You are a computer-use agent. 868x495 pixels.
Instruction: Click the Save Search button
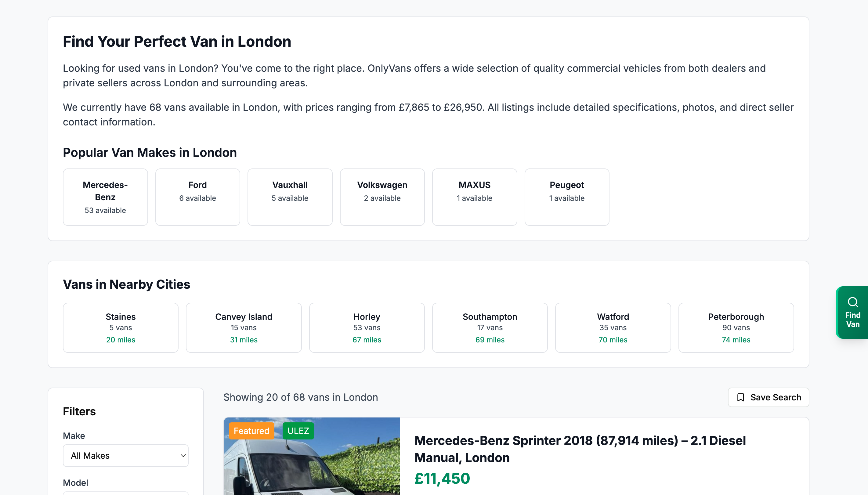pos(769,397)
